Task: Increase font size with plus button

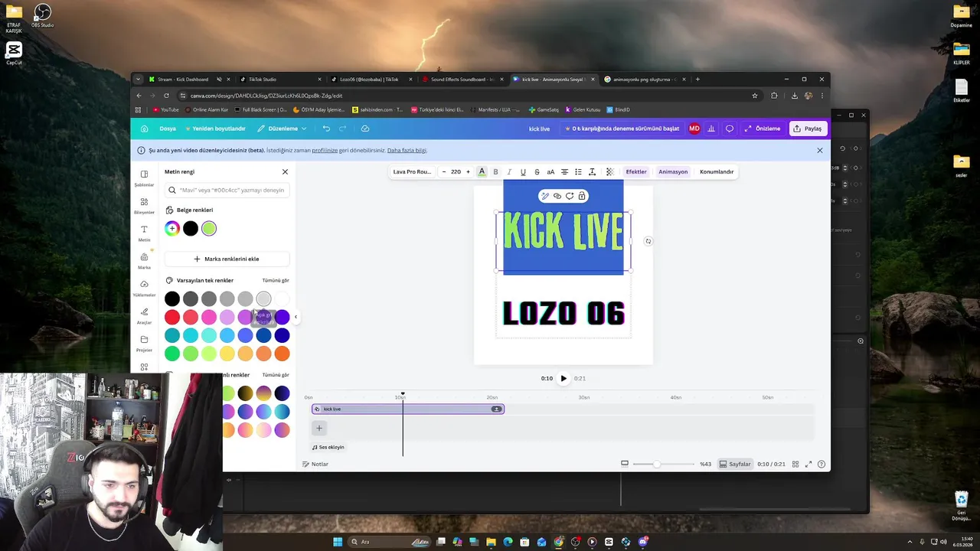Action: [468, 171]
